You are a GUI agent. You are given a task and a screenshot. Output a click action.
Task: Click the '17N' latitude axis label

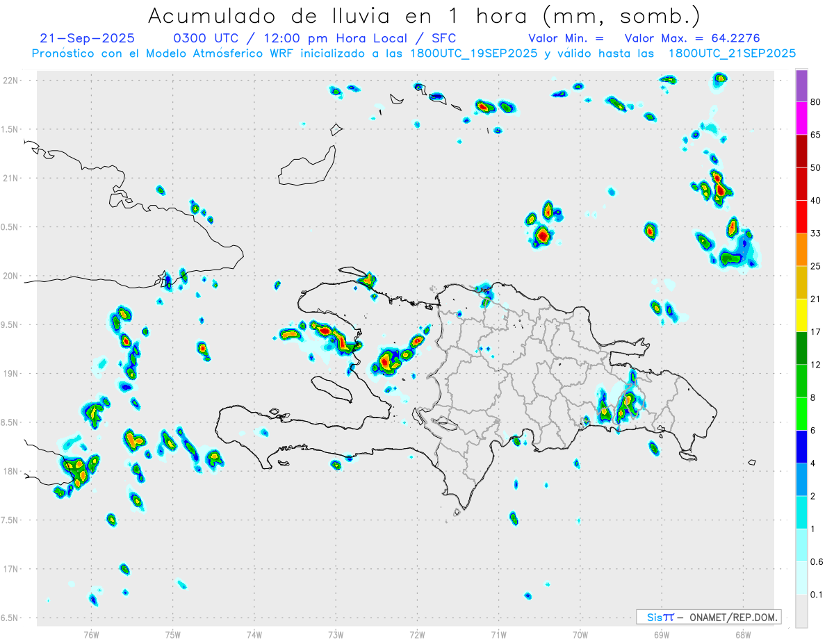point(11,569)
